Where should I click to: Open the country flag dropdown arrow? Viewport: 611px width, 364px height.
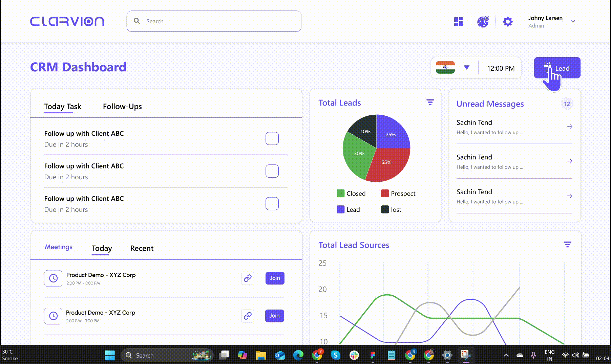(467, 68)
